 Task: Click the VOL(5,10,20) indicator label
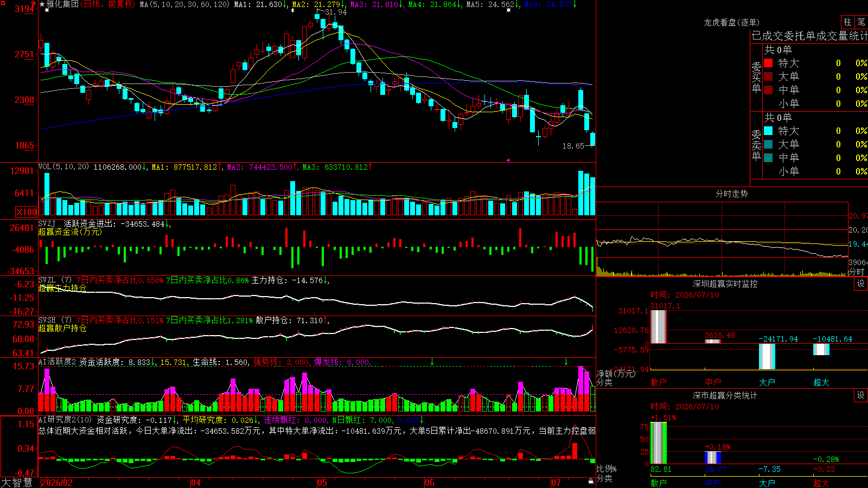[63, 167]
